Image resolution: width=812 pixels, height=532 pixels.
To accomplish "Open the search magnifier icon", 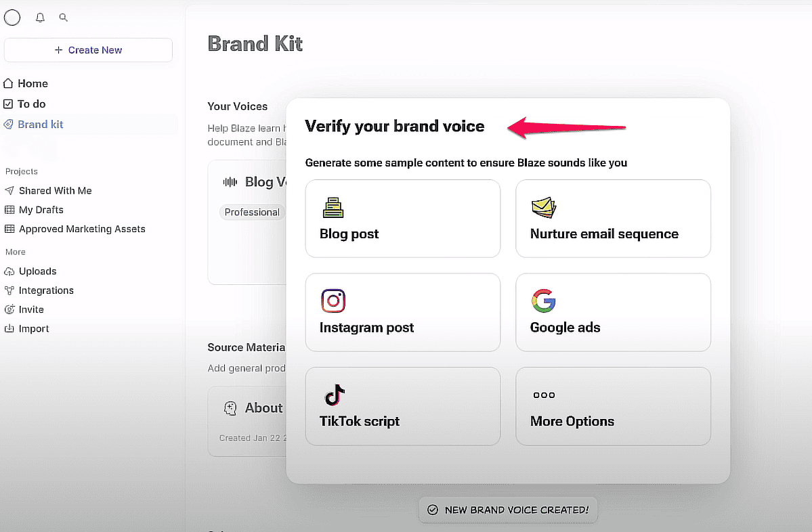I will pyautogui.click(x=64, y=18).
